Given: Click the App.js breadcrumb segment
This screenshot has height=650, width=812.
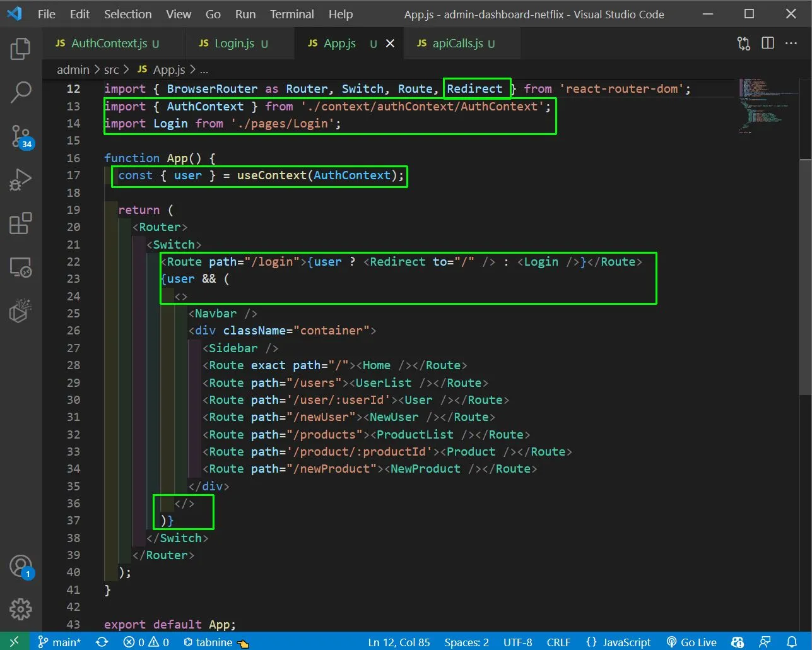Looking at the screenshot, I should 162,69.
